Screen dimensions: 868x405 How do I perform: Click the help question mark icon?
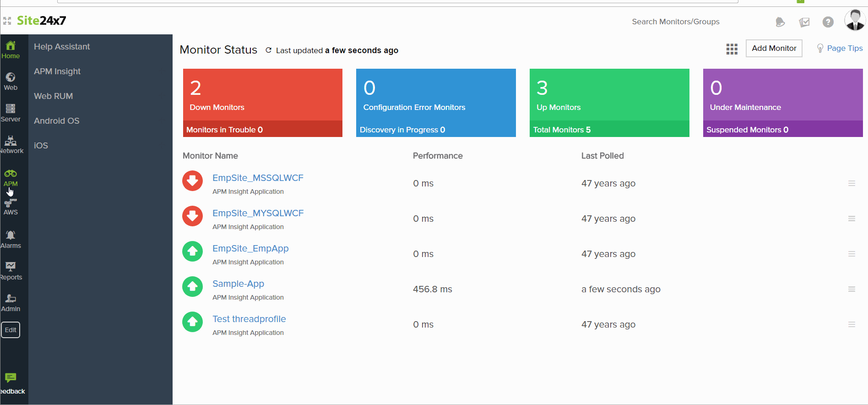click(828, 22)
